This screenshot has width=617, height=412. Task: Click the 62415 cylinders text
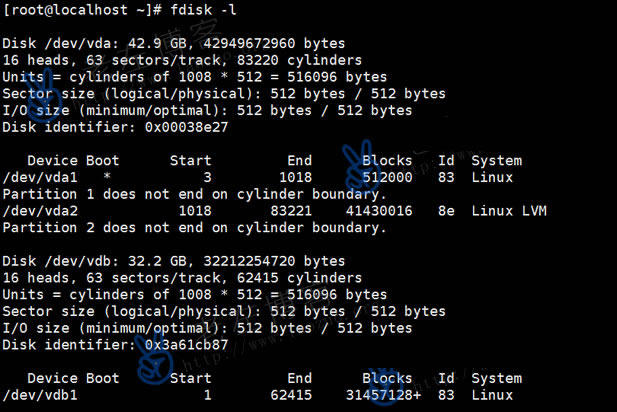299,278
